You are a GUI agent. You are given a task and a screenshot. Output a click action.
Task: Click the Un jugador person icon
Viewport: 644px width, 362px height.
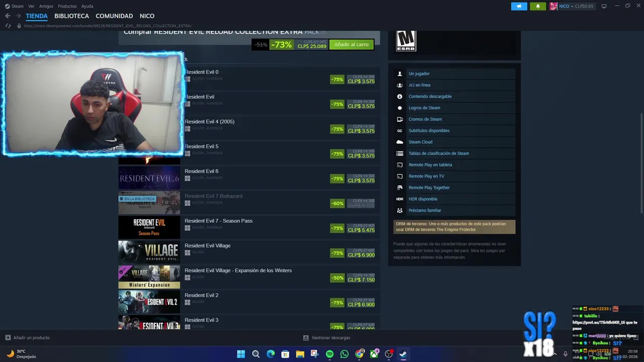click(x=400, y=73)
